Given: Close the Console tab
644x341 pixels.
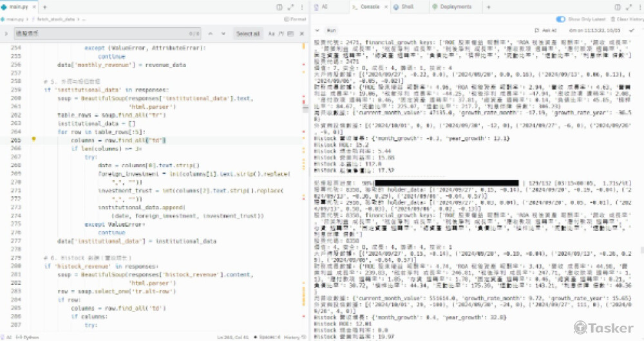Looking at the screenshot, I should 386,7.
